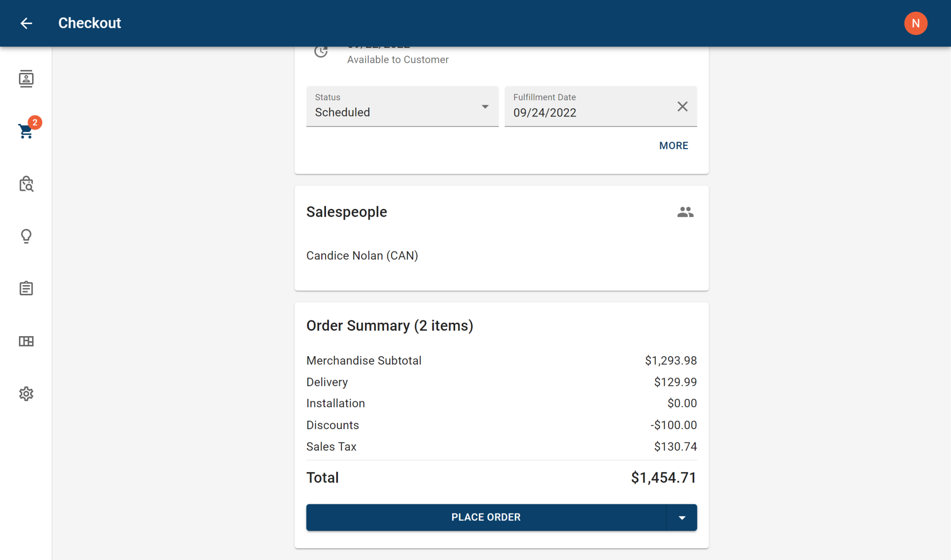951x560 pixels.
Task: Click the Checkout page title
Action: 90,23
